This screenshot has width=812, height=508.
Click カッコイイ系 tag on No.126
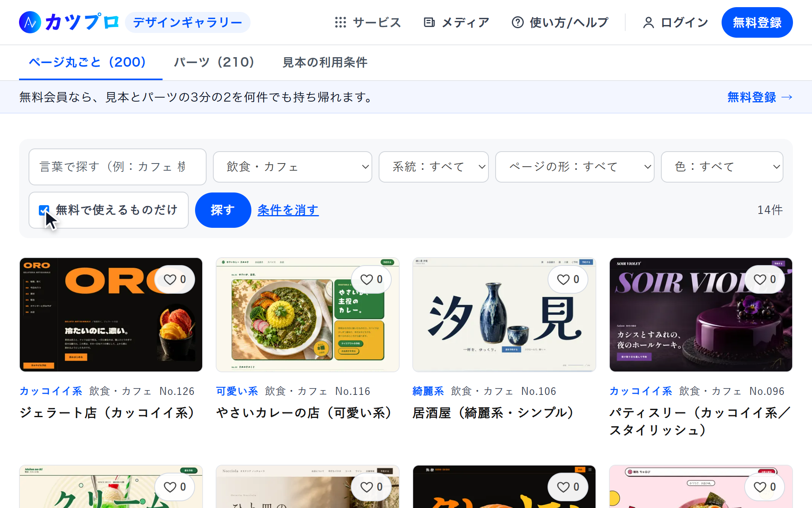[x=51, y=391]
